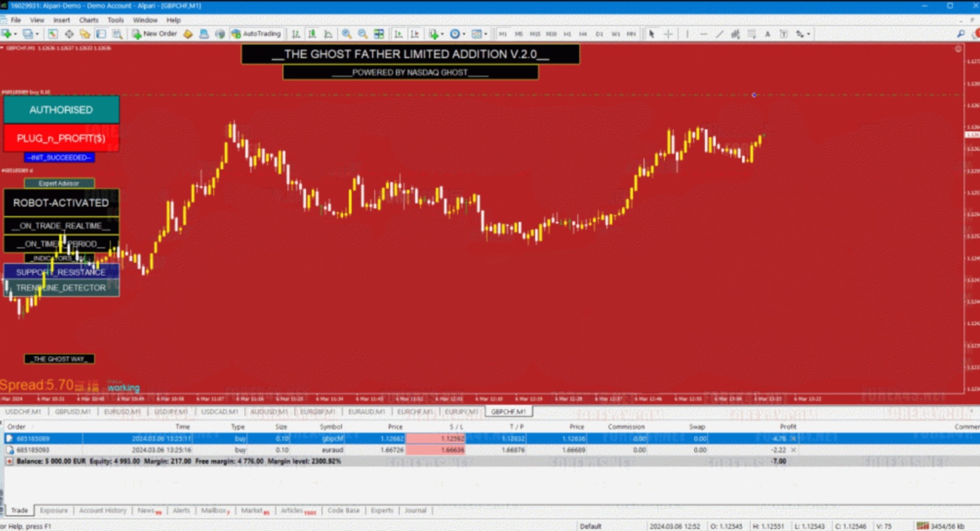Close order 685185089 with its X

click(x=793, y=438)
